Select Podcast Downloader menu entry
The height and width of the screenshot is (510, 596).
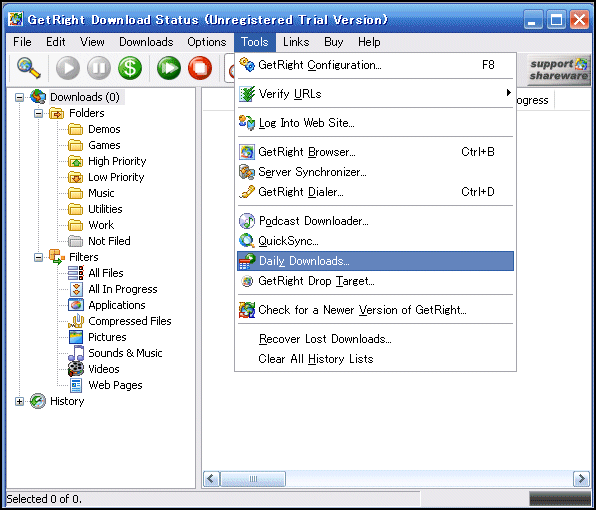point(376,221)
